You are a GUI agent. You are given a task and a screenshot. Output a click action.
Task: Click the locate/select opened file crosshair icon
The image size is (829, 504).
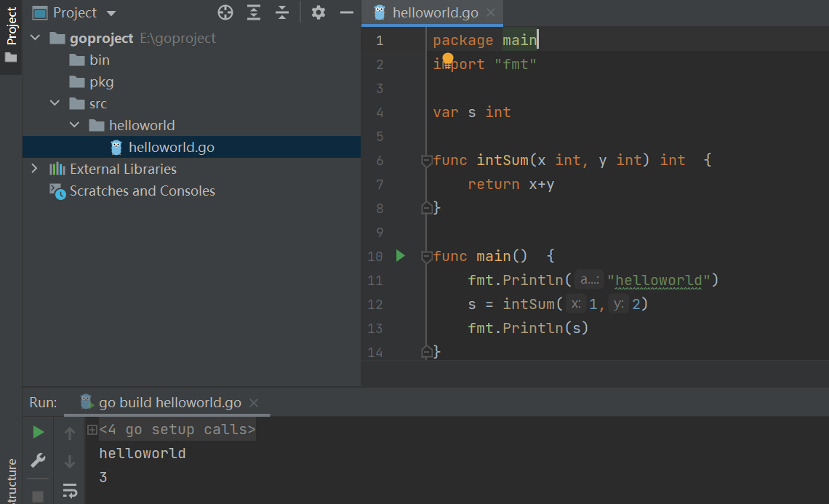coord(225,12)
